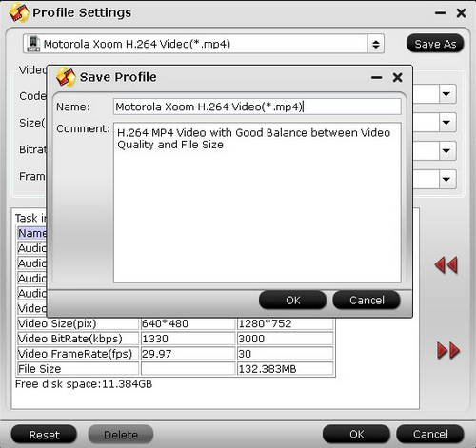Click the highlighted Name header cell

(32, 233)
